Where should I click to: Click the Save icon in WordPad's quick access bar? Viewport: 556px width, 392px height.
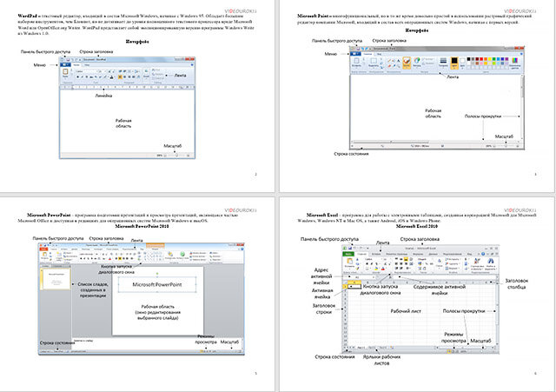[68, 60]
